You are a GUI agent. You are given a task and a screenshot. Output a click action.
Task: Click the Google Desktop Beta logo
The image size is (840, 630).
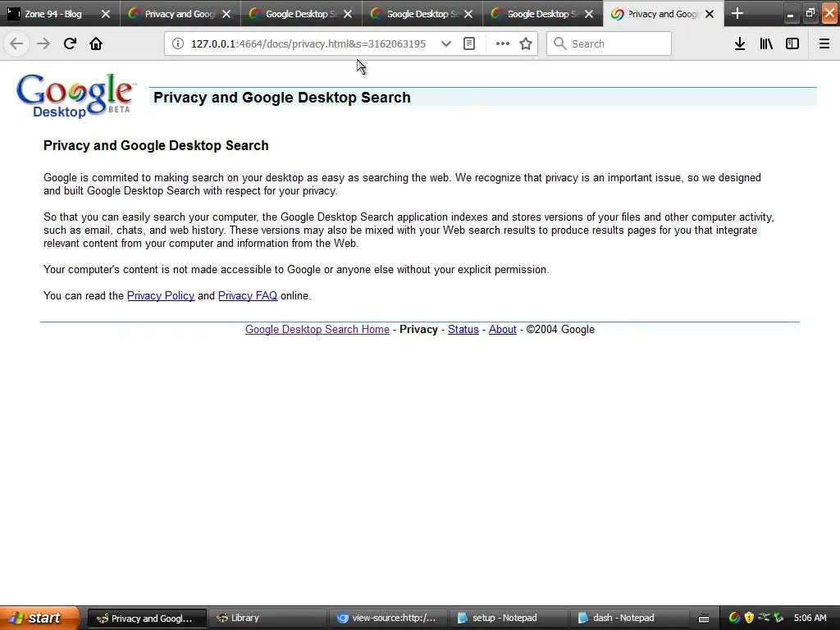point(75,96)
